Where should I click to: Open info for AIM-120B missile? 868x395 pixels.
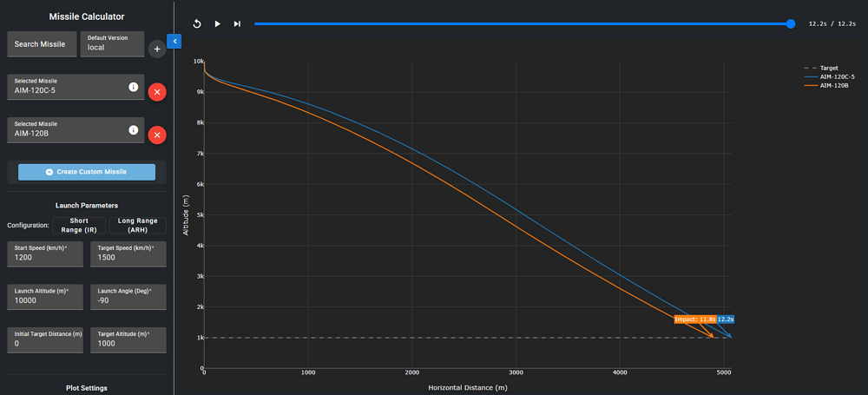coord(133,130)
